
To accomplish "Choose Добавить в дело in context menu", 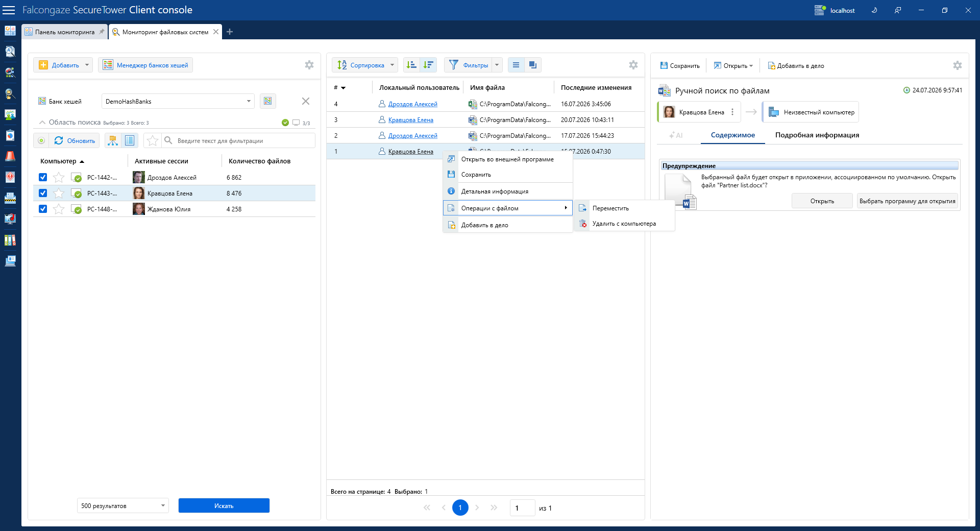I will [507, 225].
